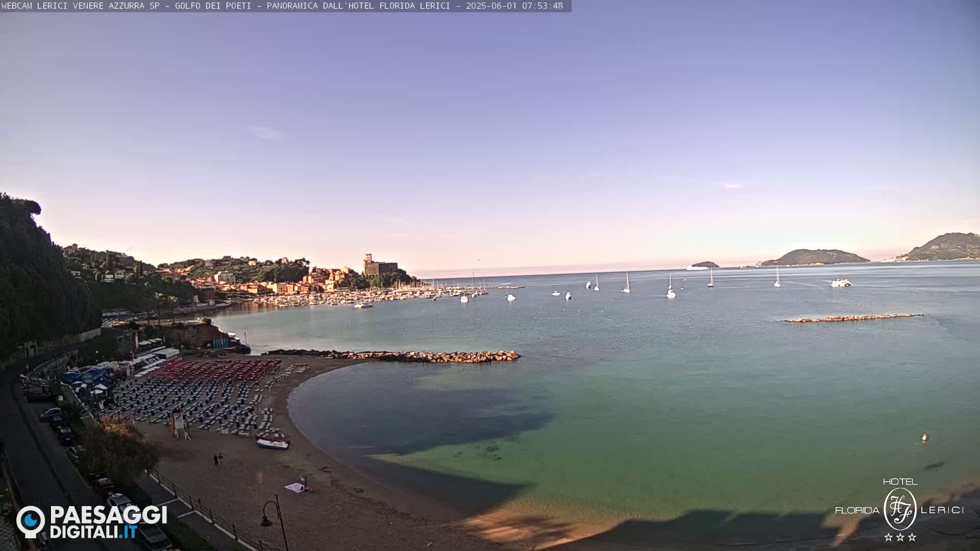Click the LERICI text beside the hotel emblem
Image resolution: width=980 pixels, height=551 pixels.
[942, 510]
